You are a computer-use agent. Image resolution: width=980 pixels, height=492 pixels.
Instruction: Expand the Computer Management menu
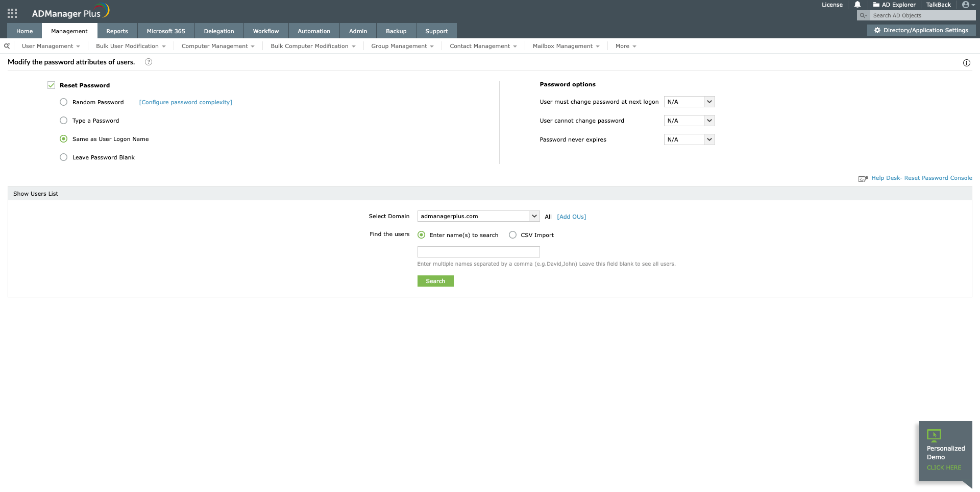click(x=218, y=46)
